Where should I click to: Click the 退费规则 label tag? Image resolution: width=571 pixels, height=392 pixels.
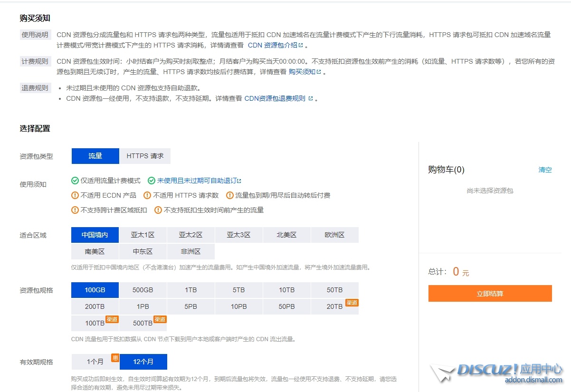[35, 88]
